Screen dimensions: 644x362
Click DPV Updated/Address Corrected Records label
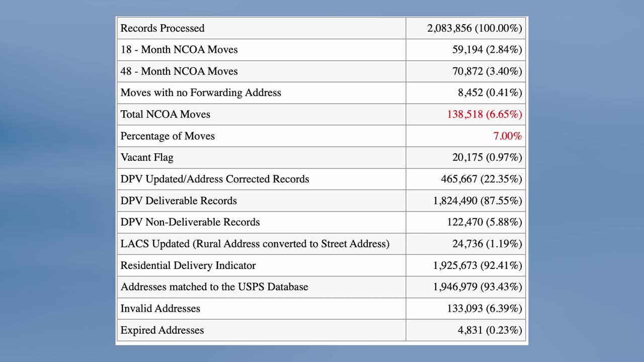click(215, 179)
